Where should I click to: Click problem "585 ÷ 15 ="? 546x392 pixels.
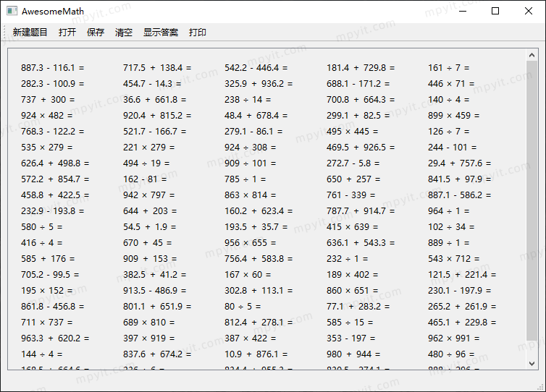point(350,323)
